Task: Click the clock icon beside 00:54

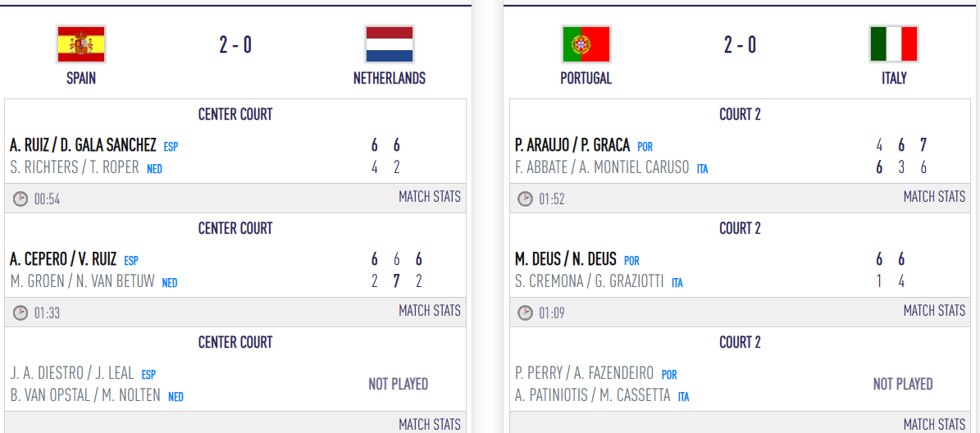Action: [21, 198]
